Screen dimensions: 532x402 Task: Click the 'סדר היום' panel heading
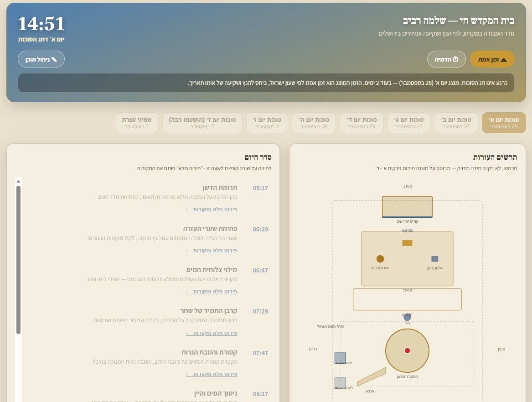point(258,157)
